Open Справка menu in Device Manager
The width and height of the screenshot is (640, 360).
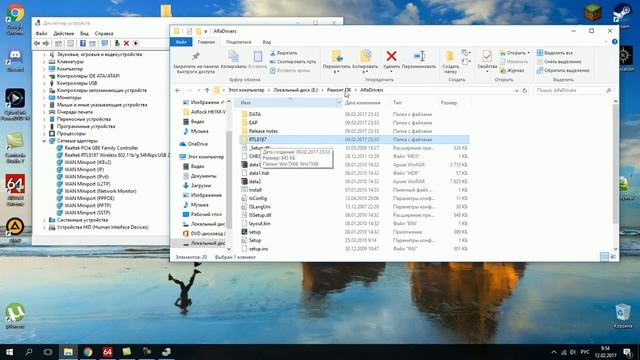(x=104, y=33)
